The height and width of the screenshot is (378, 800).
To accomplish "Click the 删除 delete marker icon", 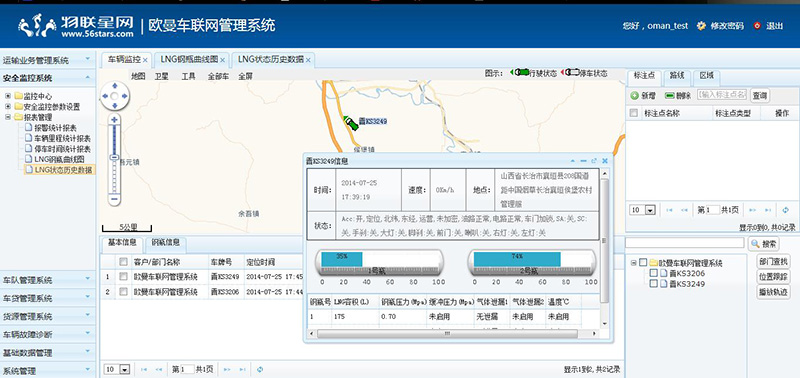I will tap(669, 95).
